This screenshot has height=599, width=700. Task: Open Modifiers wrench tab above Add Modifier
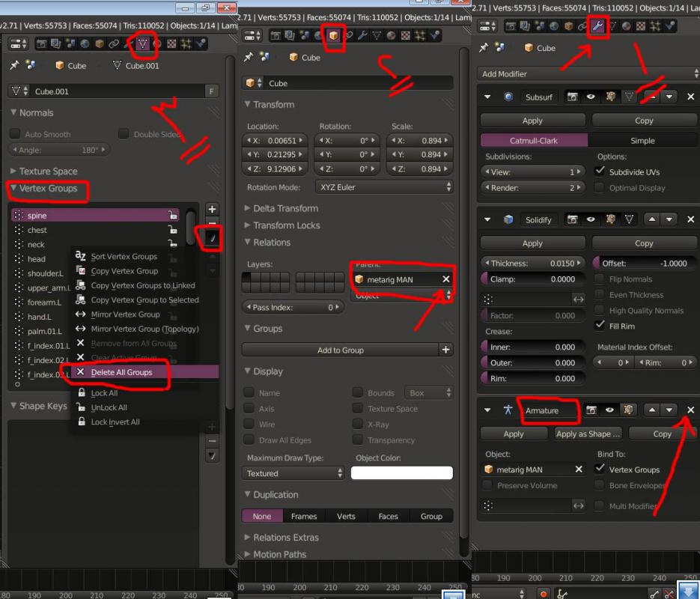point(597,26)
